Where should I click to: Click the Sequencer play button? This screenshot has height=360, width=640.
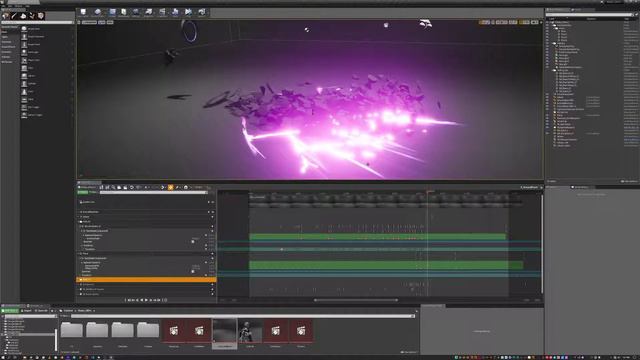click(146, 300)
